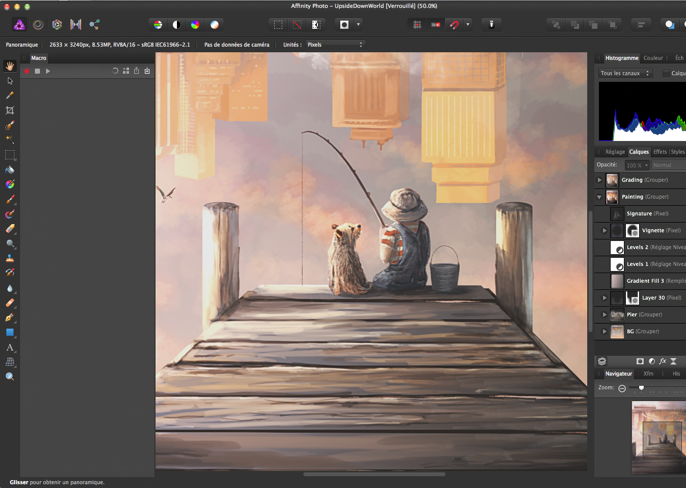Screen dimensions: 686x491
Task: Apply Auto Contrast half-circle icon
Action: (176, 25)
